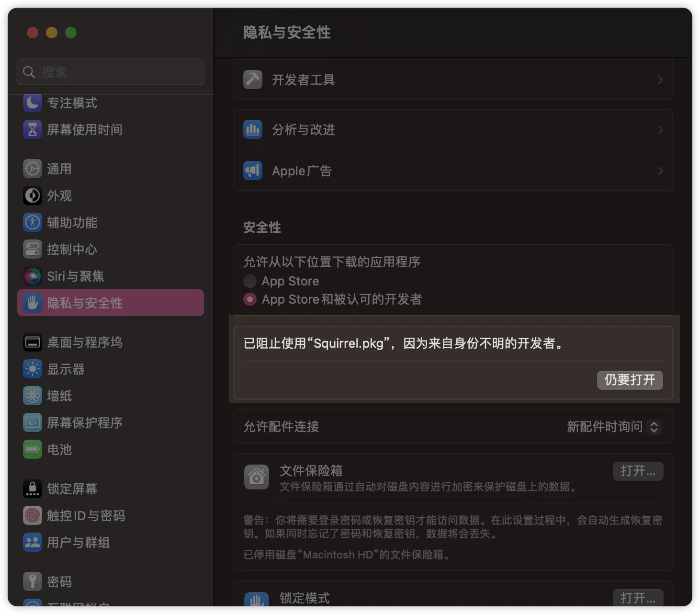The image size is (700, 614).
Task: Click the 已停用磁盘“Macintosh HD”的文件保险箱 status text
Action: (x=347, y=555)
